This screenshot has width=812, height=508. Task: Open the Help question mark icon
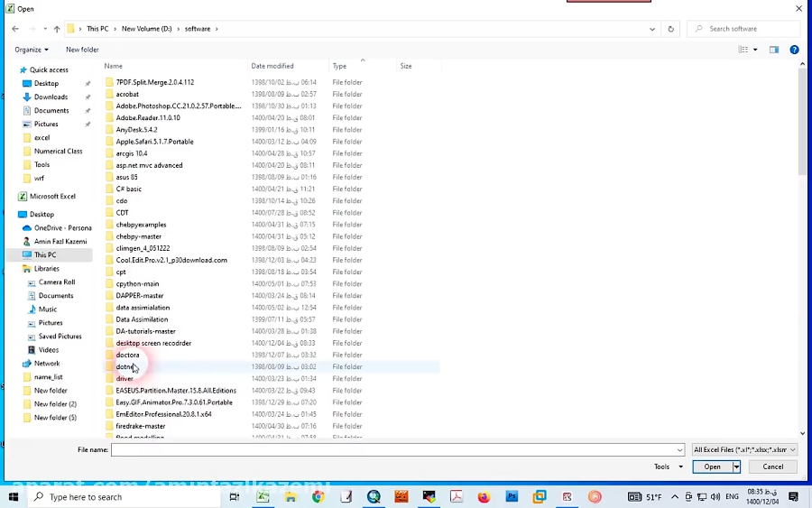(794, 50)
